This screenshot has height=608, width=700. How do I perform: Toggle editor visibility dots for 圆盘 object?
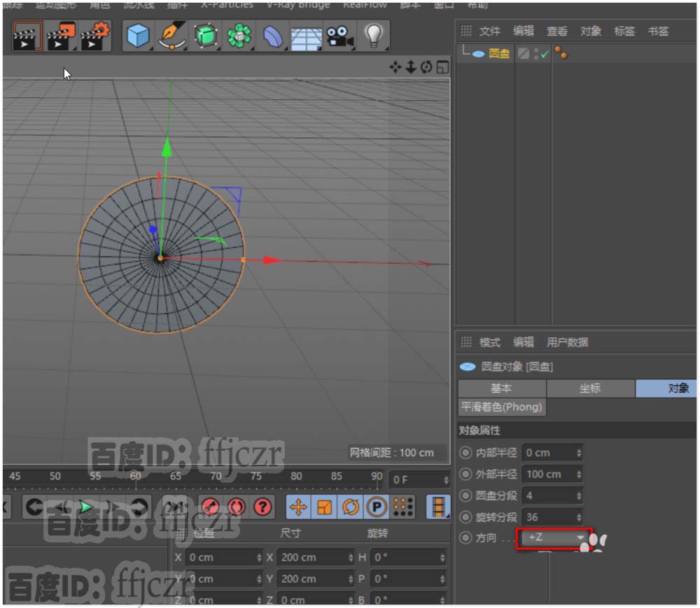(x=536, y=54)
